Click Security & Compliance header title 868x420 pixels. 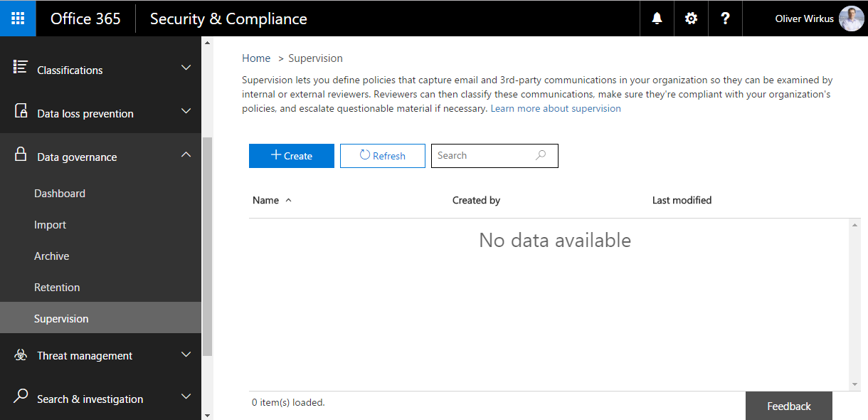coord(228,19)
